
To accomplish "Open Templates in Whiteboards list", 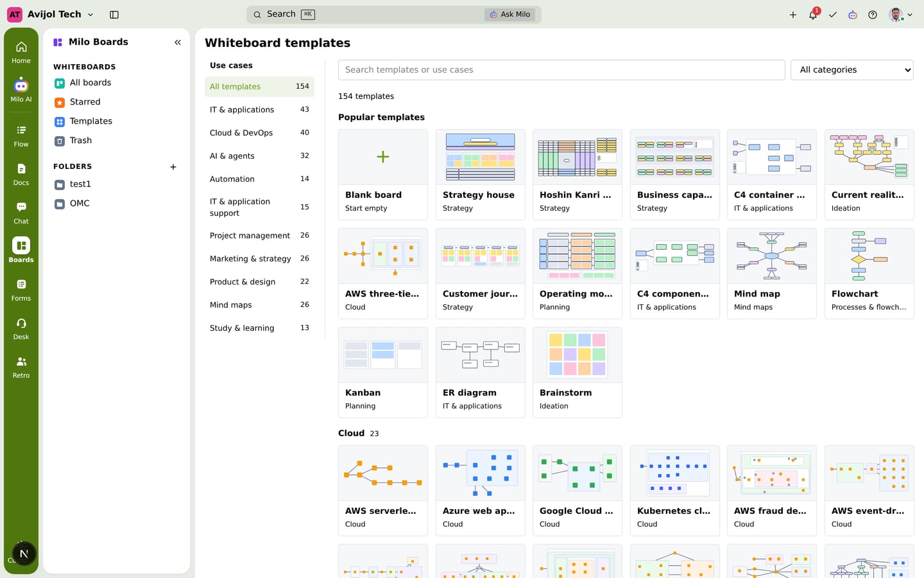I will click(x=116, y=121).
